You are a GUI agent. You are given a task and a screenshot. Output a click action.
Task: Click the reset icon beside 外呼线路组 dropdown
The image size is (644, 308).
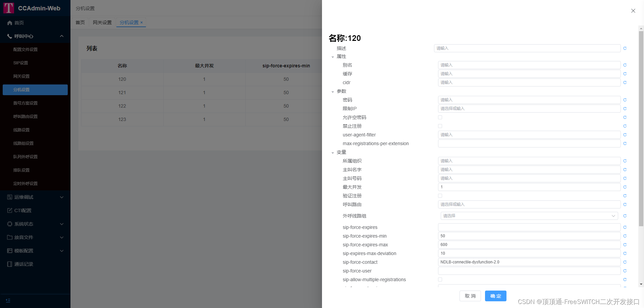pos(625,216)
